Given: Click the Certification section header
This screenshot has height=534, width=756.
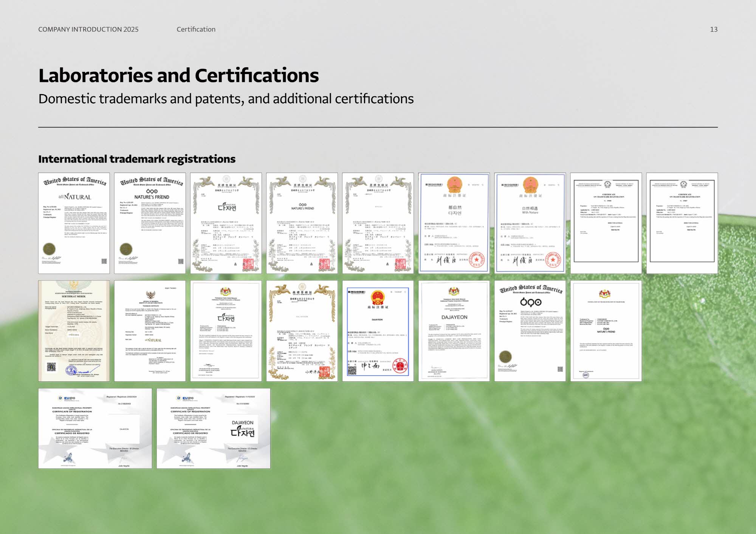Looking at the screenshot, I should (196, 29).
